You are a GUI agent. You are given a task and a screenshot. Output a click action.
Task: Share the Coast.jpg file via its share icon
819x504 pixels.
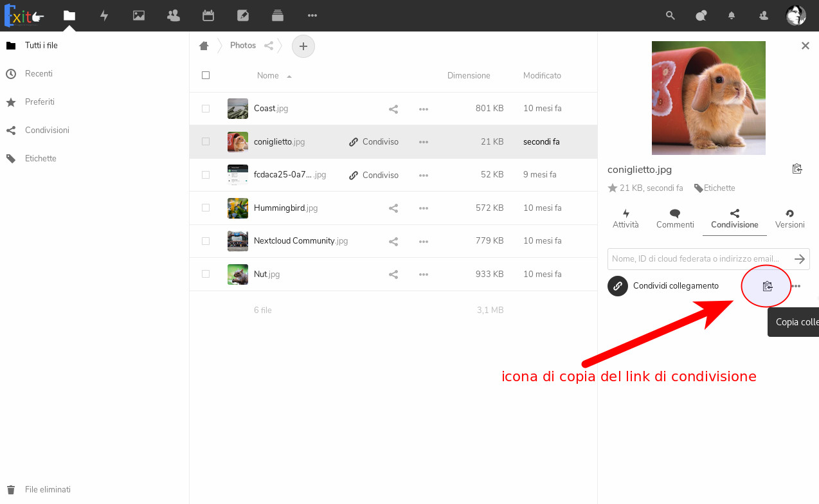[393, 109]
